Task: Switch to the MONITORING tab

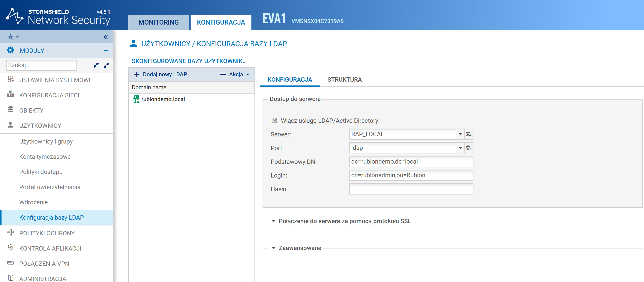Action: (x=159, y=22)
